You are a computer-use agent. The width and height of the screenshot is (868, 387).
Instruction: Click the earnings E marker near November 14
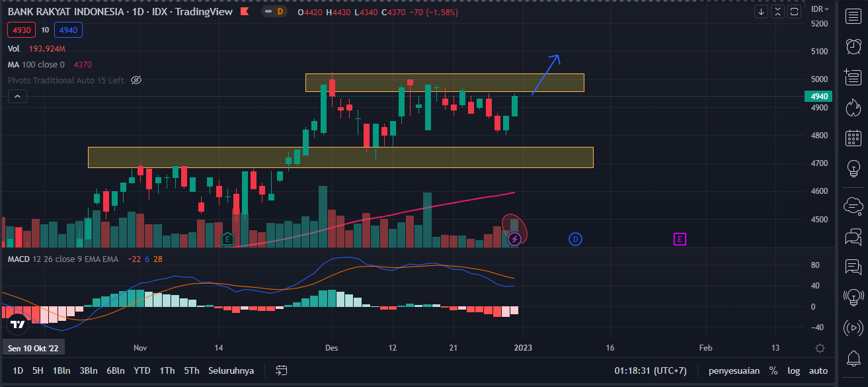[228, 239]
